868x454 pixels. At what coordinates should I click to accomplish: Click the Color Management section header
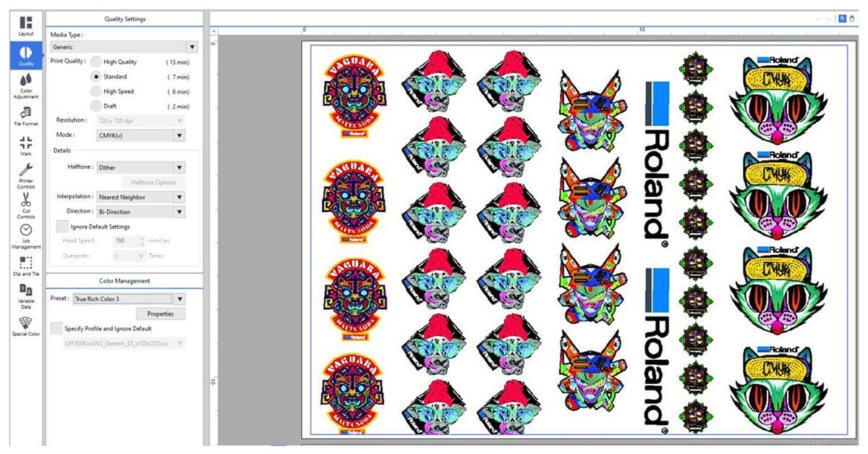point(124,281)
